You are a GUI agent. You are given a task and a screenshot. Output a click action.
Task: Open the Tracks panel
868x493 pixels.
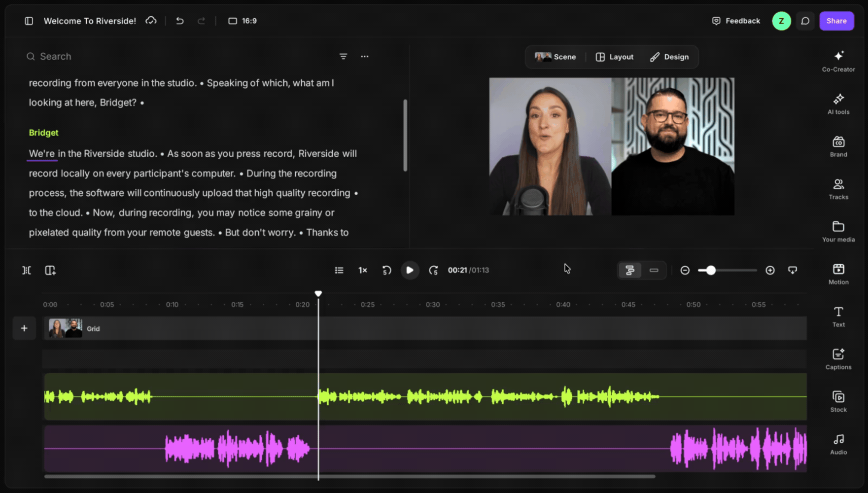(x=838, y=189)
